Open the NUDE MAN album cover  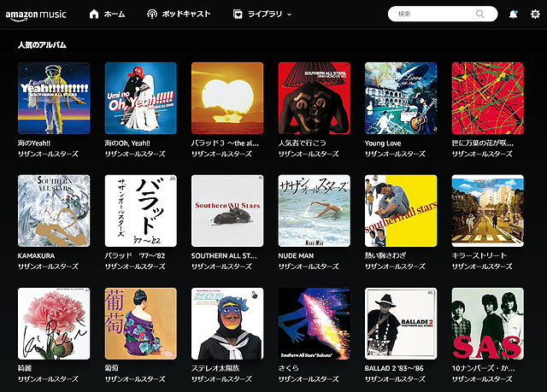(x=315, y=211)
